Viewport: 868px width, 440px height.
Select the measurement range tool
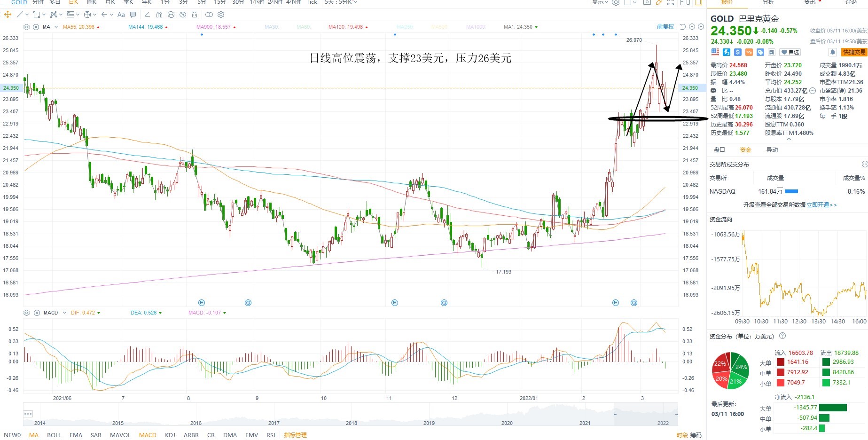(x=87, y=15)
